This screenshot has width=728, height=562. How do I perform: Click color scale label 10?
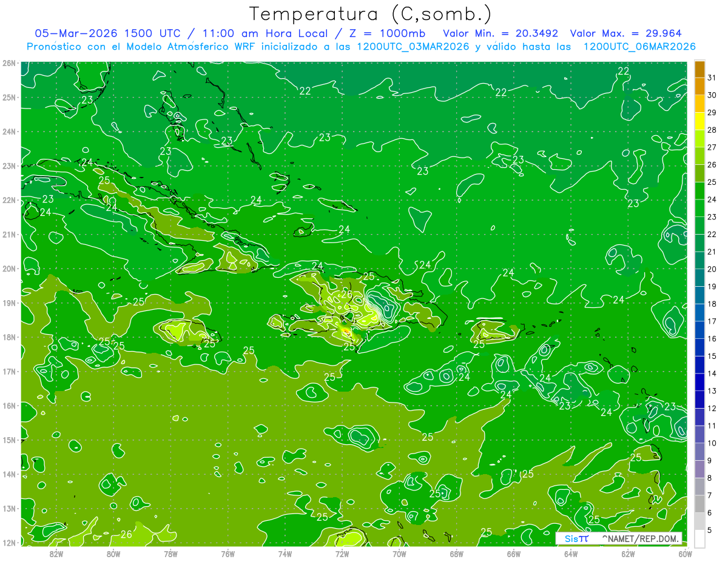[x=712, y=443]
